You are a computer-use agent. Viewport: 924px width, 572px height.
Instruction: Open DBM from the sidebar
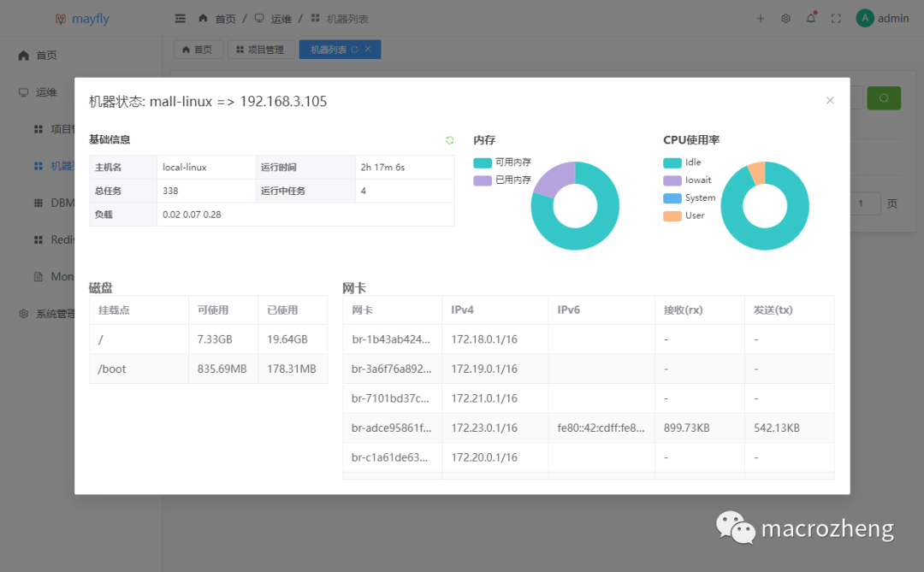[56, 203]
